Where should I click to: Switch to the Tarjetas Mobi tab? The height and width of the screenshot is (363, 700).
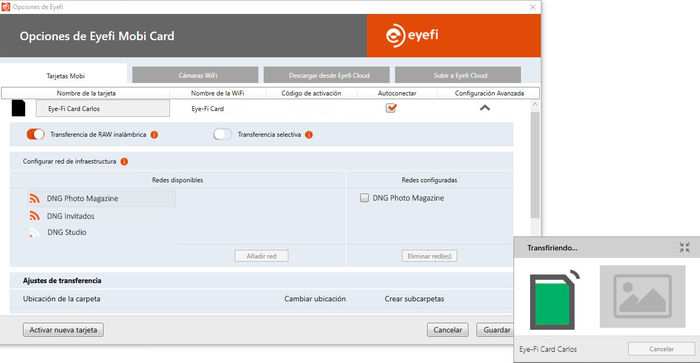tap(65, 75)
